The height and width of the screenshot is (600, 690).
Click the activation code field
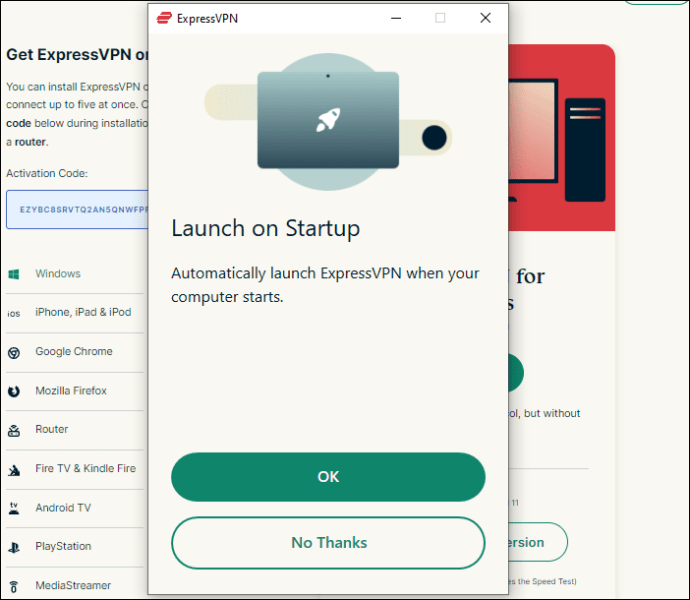[77, 210]
